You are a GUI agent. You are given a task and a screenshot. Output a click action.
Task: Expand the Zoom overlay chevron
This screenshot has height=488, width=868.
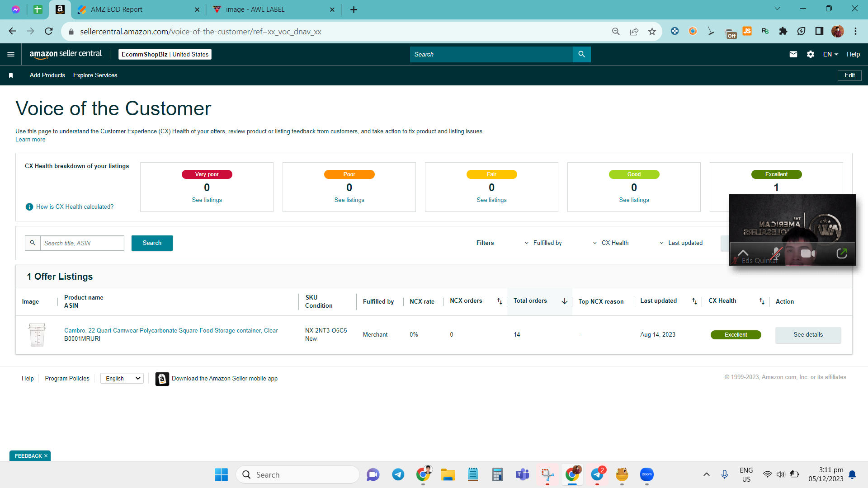click(743, 253)
